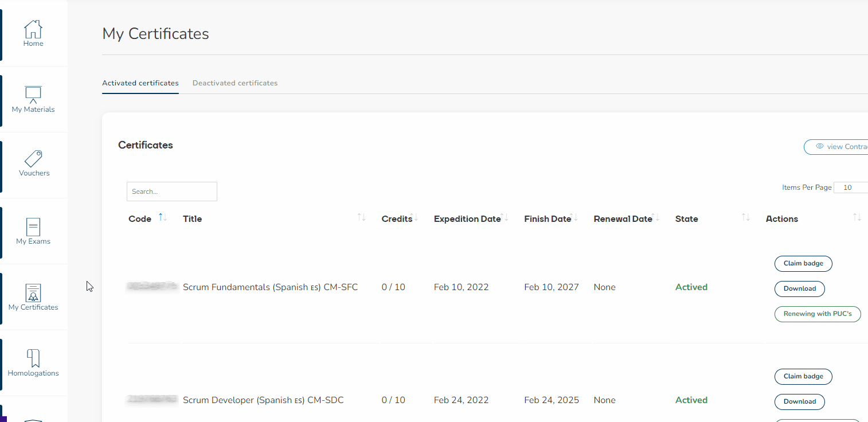Screen dimensions: 868x422
Task: Click the certificates Search field
Action: pyautogui.click(x=172, y=192)
